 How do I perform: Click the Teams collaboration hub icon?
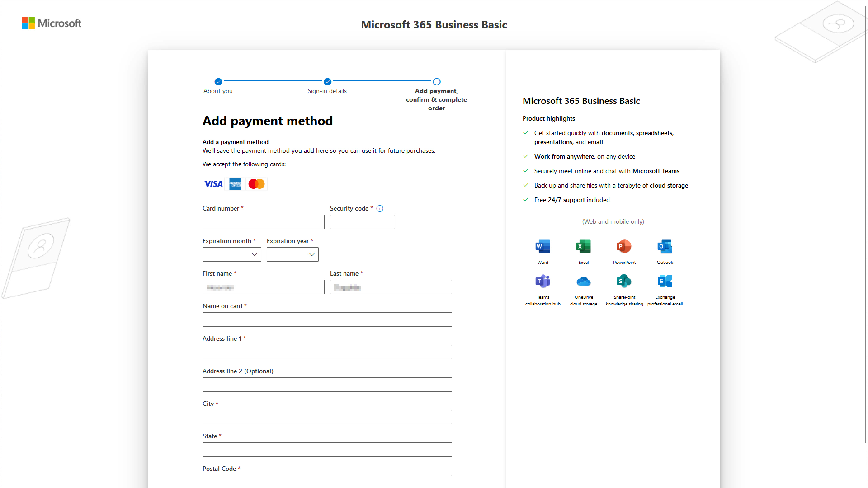tap(542, 281)
